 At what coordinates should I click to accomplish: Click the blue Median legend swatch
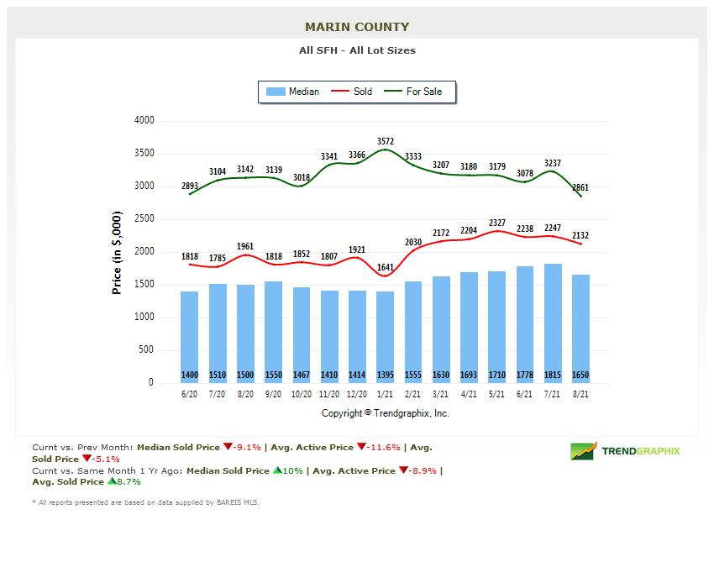tap(276, 91)
